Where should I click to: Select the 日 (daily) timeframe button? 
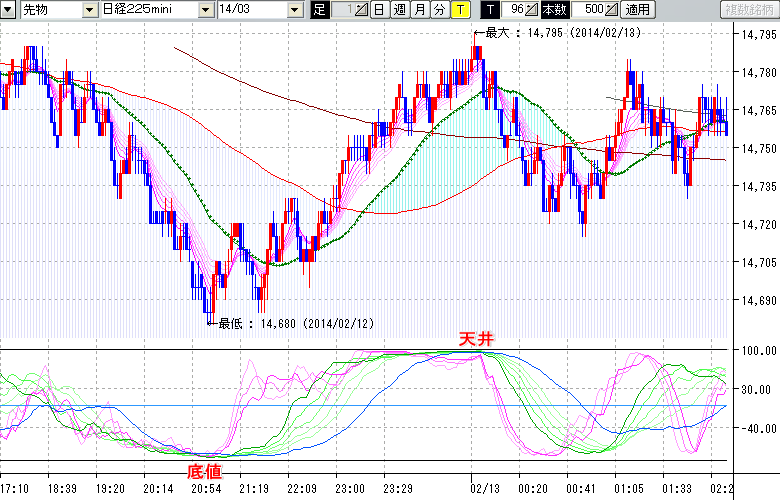379,10
